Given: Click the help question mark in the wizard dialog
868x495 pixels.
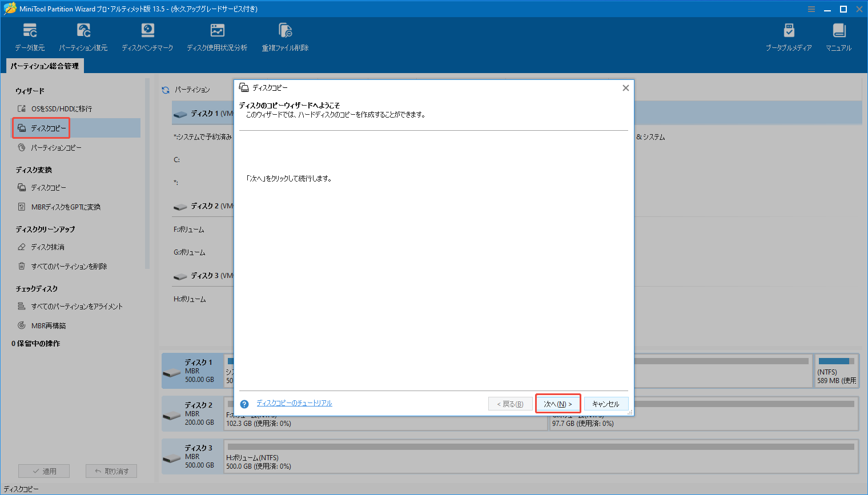Looking at the screenshot, I should (x=244, y=404).
